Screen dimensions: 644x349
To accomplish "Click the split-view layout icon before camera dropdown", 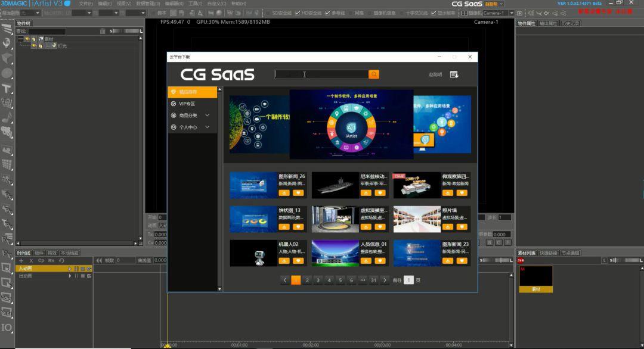I will point(464,13).
